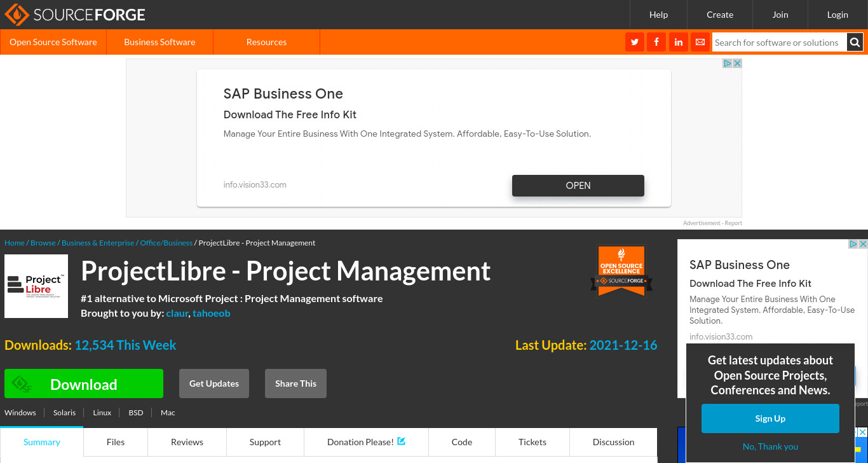The width and height of the screenshot is (868, 463).
Task: Click the 2021-12-16 last update date
Action: (x=623, y=345)
